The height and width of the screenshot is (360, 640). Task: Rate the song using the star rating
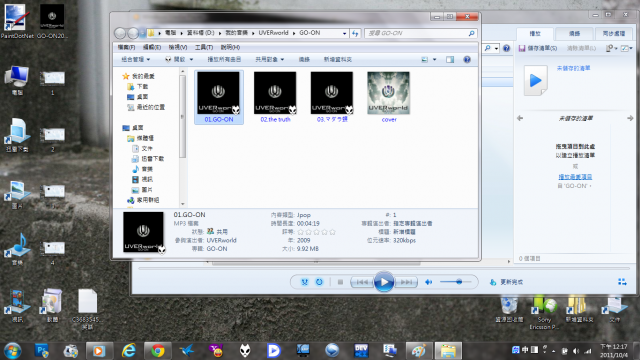(316, 232)
